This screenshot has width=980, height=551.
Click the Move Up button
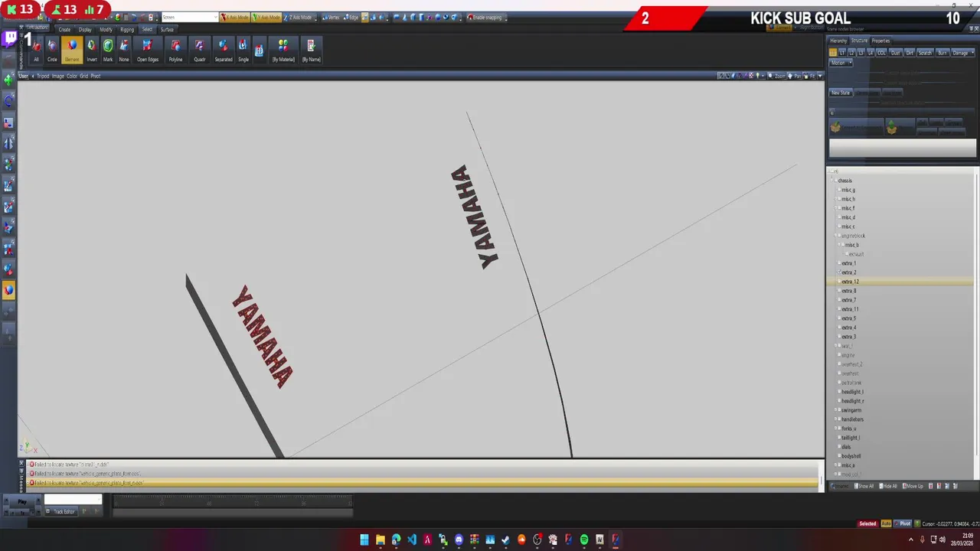tap(913, 486)
